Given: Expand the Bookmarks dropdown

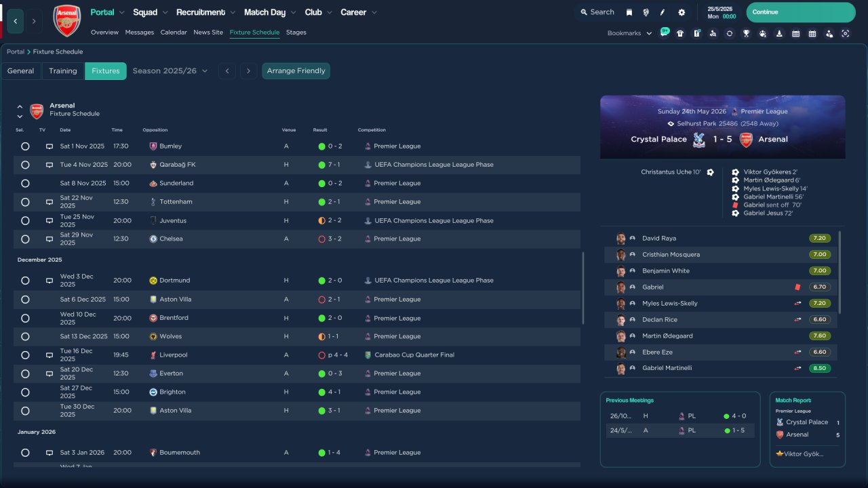Looking at the screenshot, I should tap(629, 33).
